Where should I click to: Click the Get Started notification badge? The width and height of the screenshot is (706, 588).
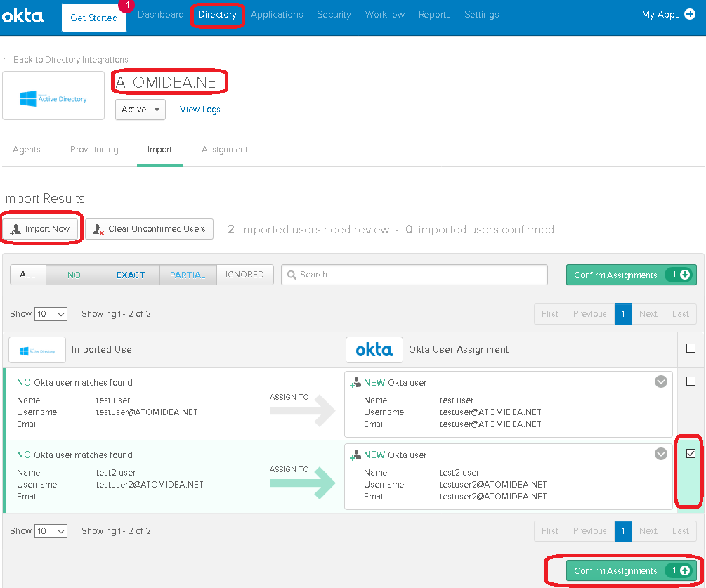pyautogui.click(x=127, y=6)
